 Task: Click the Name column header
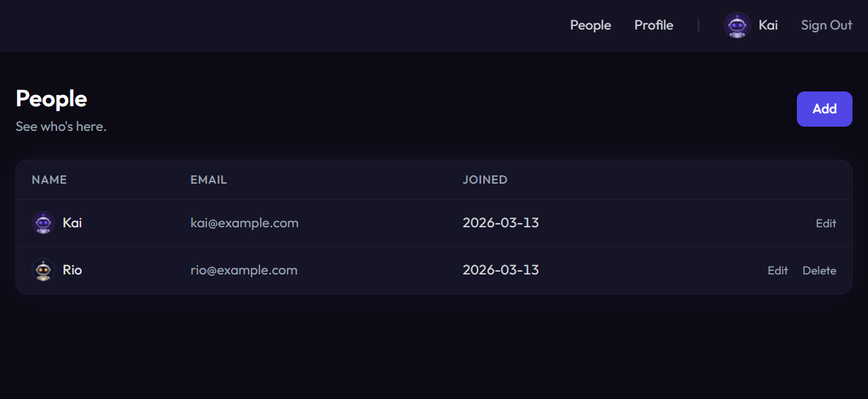[x=49, y=180]
